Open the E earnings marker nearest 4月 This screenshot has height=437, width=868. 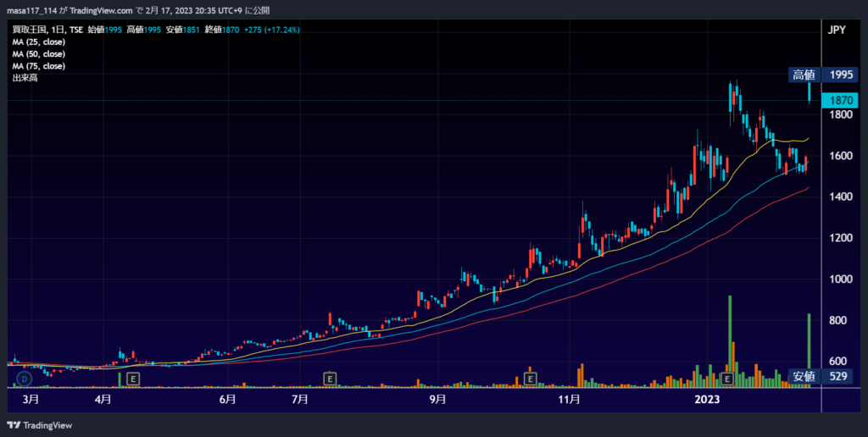pyautogui.click(x=133, y=379)
